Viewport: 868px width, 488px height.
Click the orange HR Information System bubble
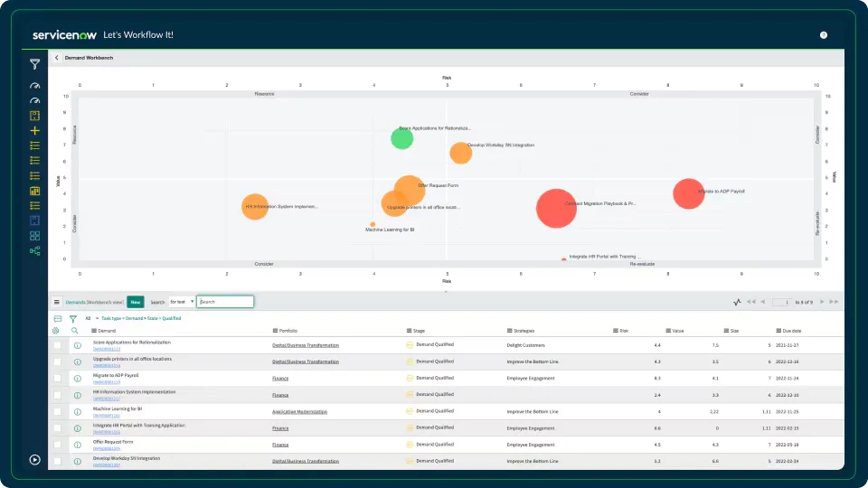click(x=255, y=206)
